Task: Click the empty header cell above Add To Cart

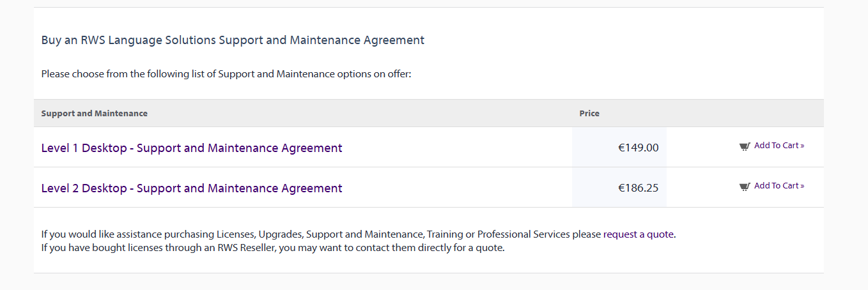Action: click(745, 114)
